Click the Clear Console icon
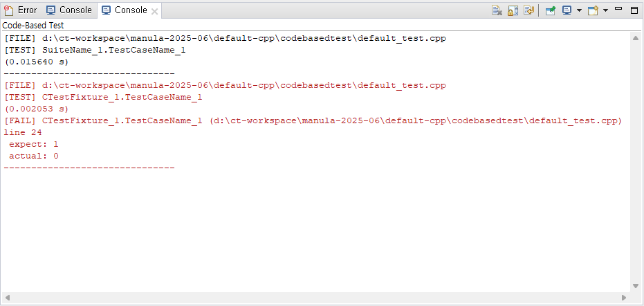The width and height of the screenshot is (644, 306). coord(497,10)
